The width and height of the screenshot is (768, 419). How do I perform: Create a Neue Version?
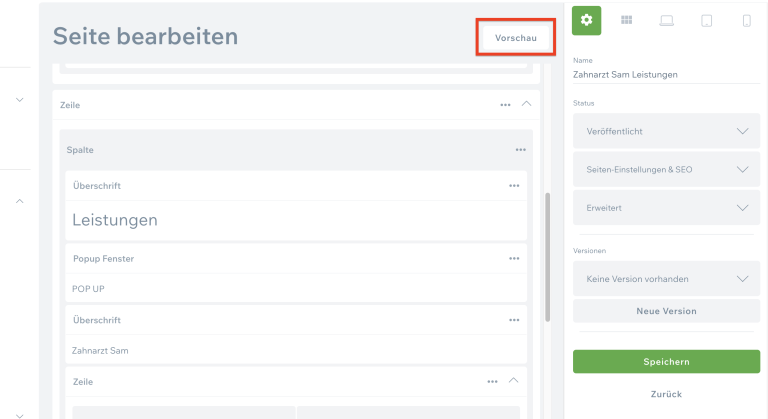[x=666, y=311]
